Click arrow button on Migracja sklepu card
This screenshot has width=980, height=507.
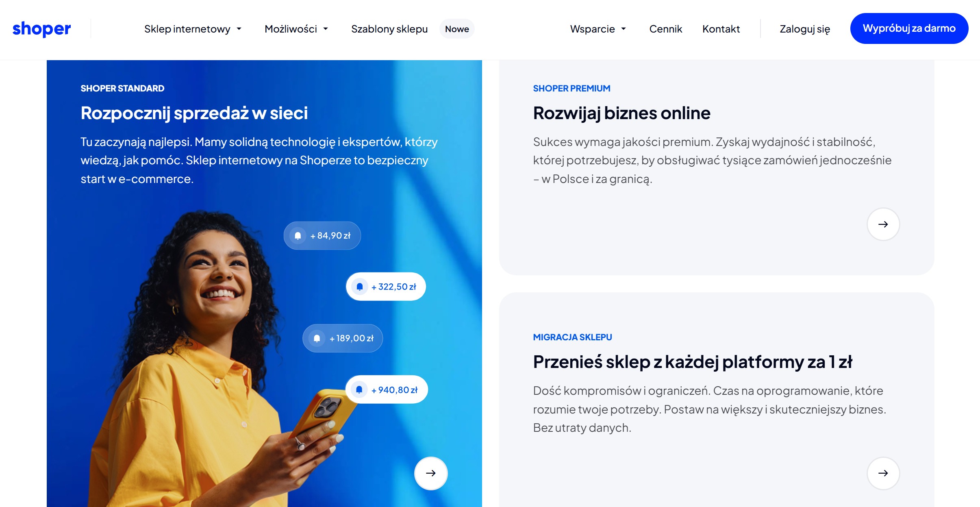click(x=883, y=473)
